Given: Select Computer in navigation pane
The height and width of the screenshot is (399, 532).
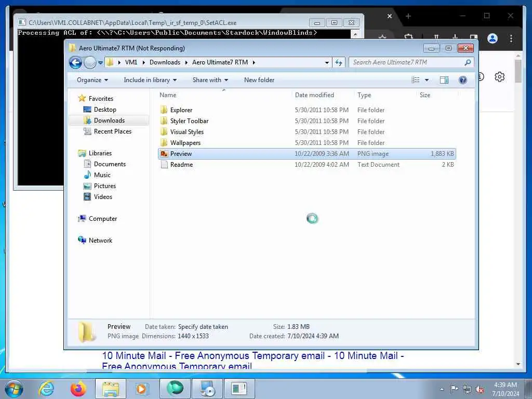Looking at the screenshot, I should 103,219.
